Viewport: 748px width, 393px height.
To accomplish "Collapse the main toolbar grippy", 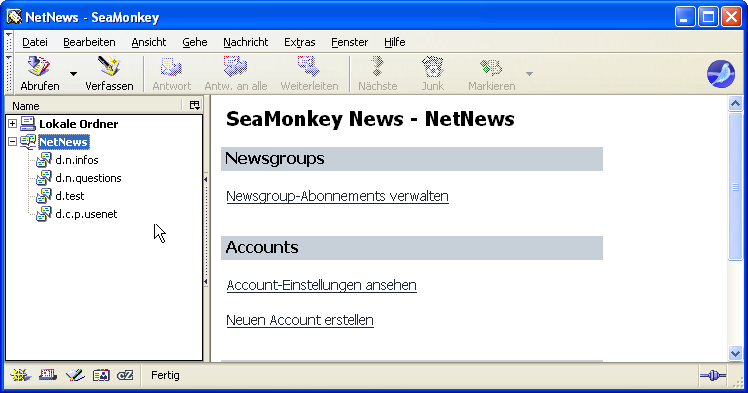I will pyautogui.click(x=9, y=74).
